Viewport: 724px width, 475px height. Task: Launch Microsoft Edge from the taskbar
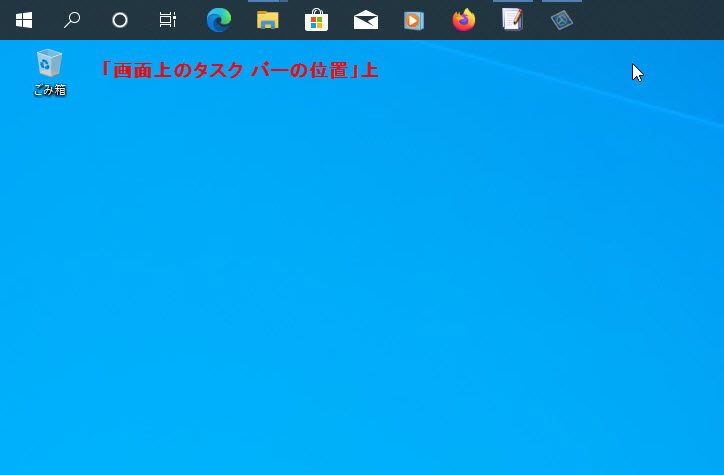219,20
